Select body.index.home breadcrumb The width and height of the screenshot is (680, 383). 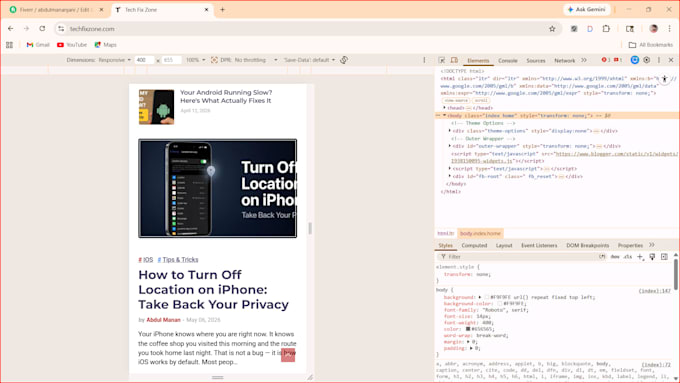(x=480, y=233)
